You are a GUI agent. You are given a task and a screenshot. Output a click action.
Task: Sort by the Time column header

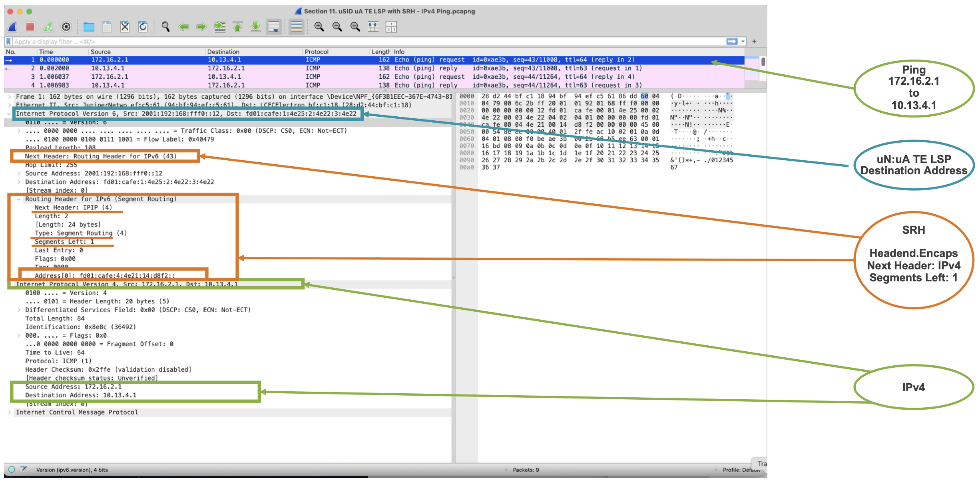click(62, 52)
